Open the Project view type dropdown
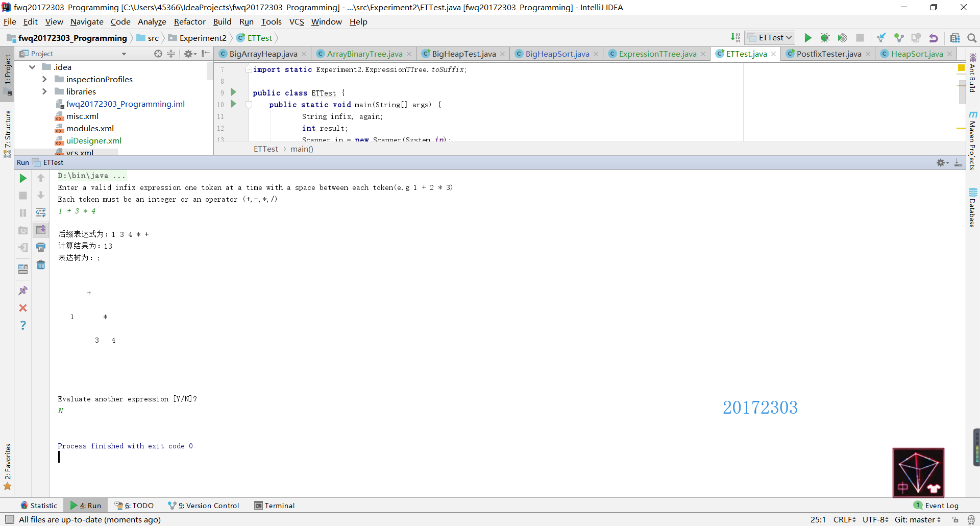 [124, 54]
